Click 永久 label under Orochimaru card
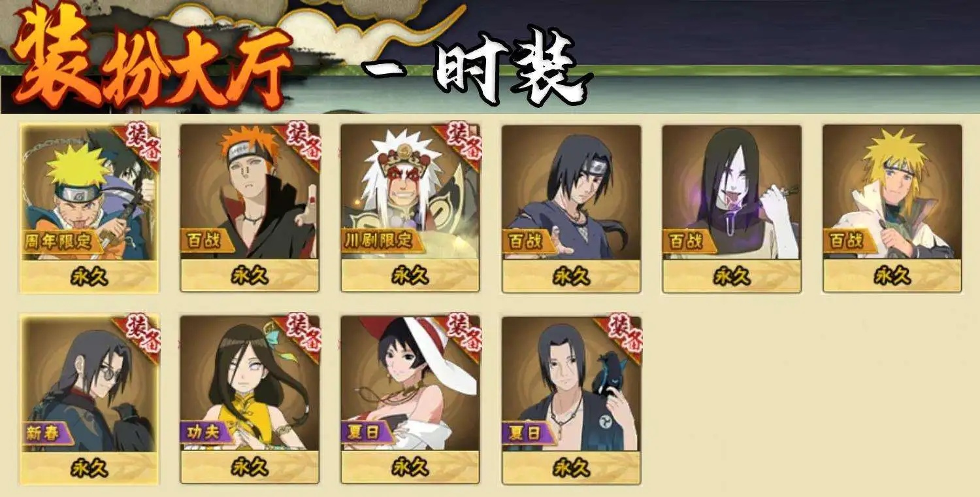This screenshot has height=497, width=980. [x=732, y=276]
